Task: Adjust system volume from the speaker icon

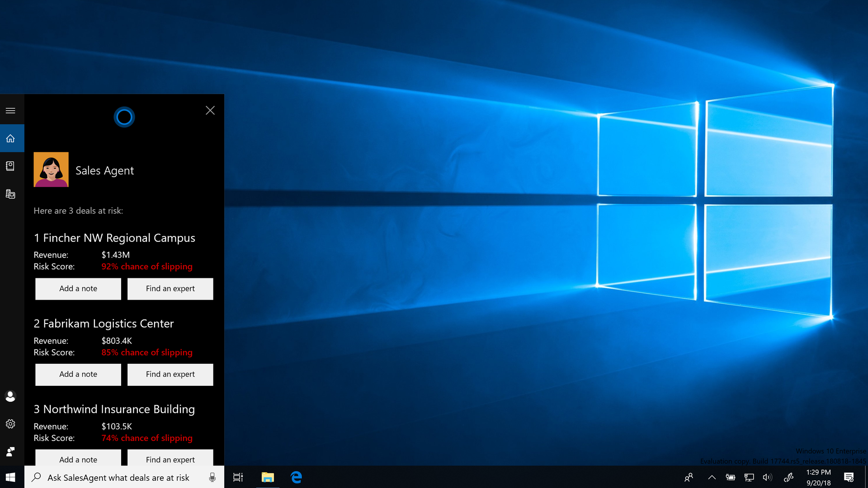Action: coord(769,477)
